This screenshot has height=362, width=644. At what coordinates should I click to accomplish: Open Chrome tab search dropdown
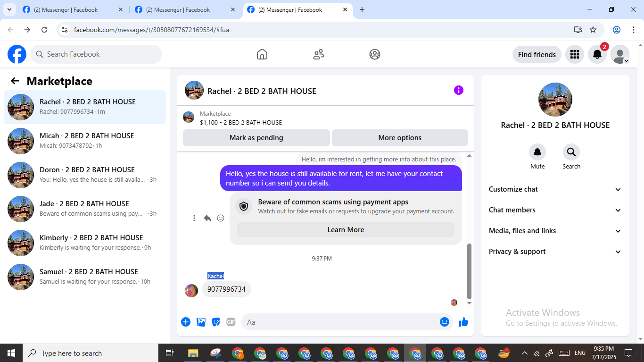(9, 9)
